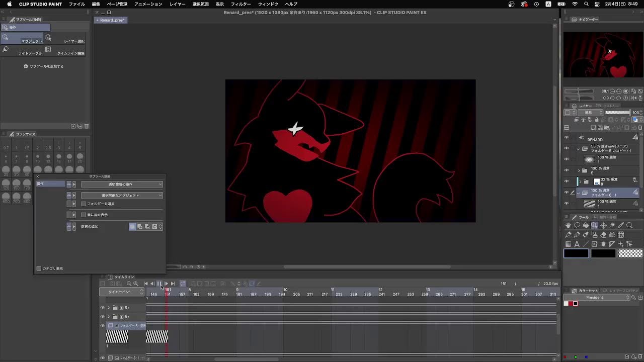Image resolution: width=644 pixels, height=362 pixels.
Task: Select the Fill bucket tool
Action: (586, 225)
